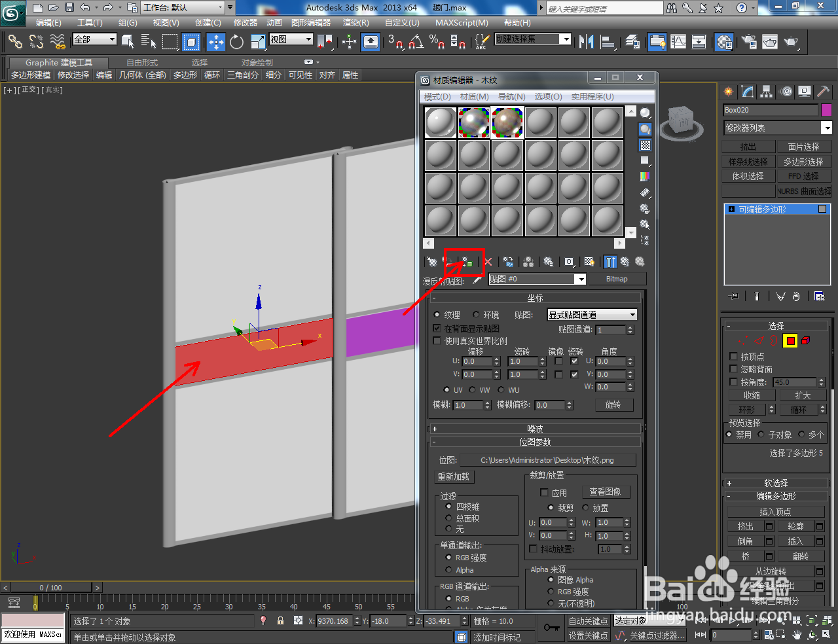This screenshot has width=838, height=644.
Task: Choose the Select and Scale tool
Action: 258,42
